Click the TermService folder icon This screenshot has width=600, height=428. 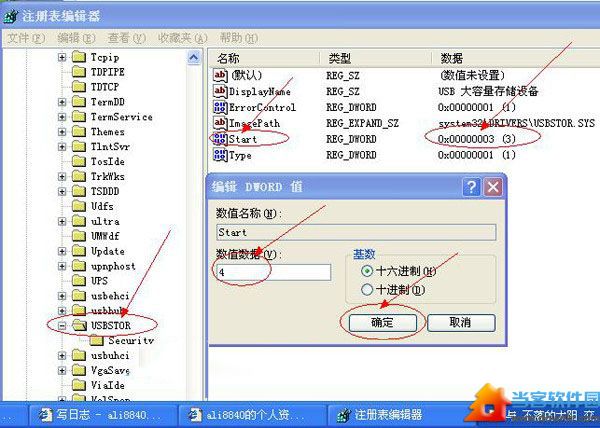click(x=79, y=117)
